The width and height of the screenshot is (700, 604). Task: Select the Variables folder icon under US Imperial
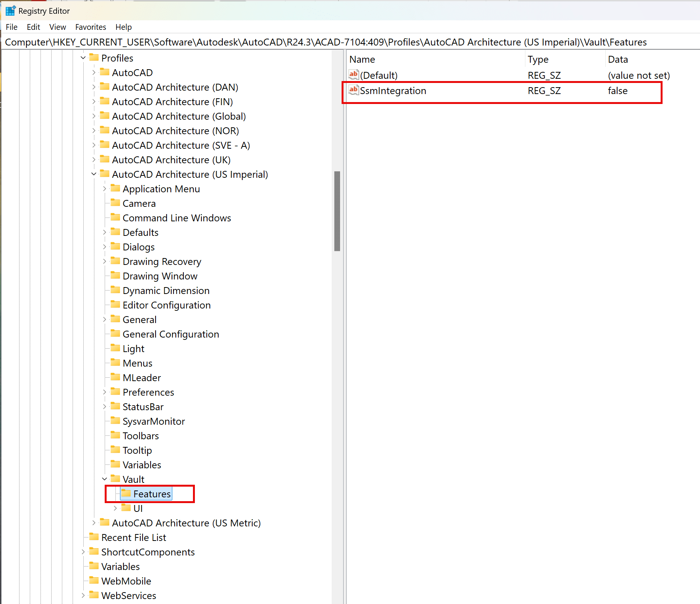(x=115, y=464)
